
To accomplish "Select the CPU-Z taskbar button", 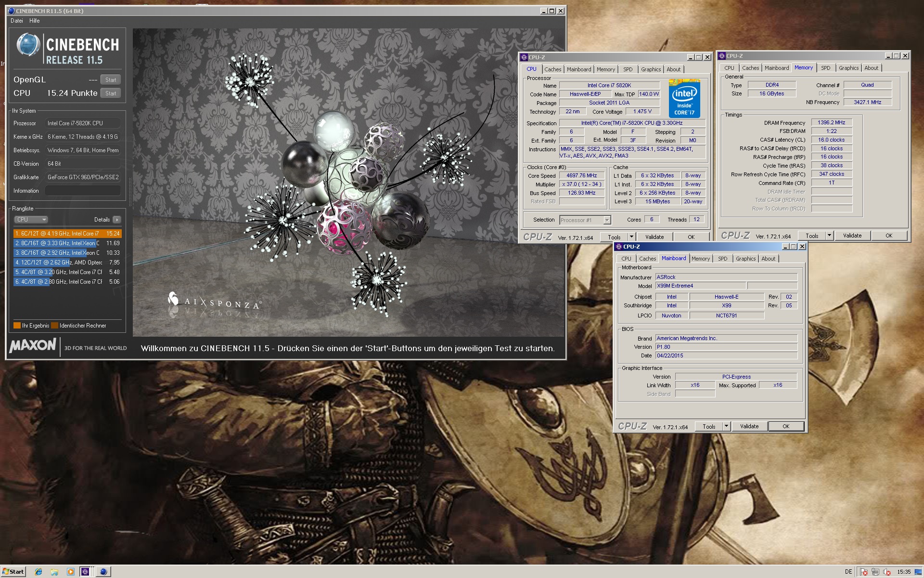I will pyautogui.click(x=86, y=572).
